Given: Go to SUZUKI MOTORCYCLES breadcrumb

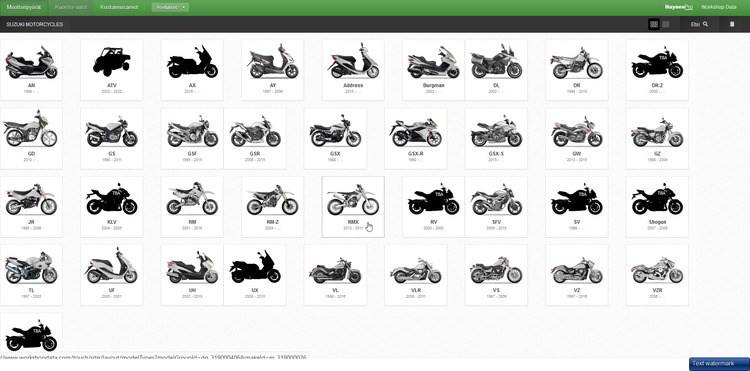Looking at the screenshot, I should (x=35, y=24).
